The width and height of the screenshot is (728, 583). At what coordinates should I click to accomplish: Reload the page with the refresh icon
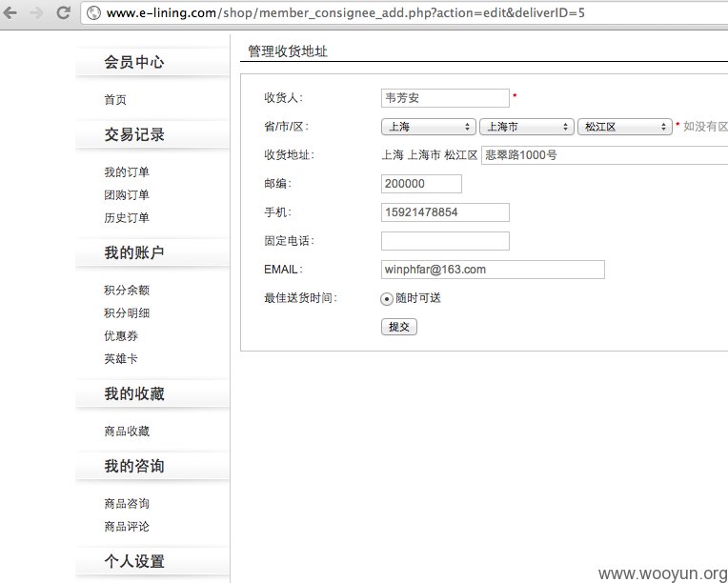(63, 12)
